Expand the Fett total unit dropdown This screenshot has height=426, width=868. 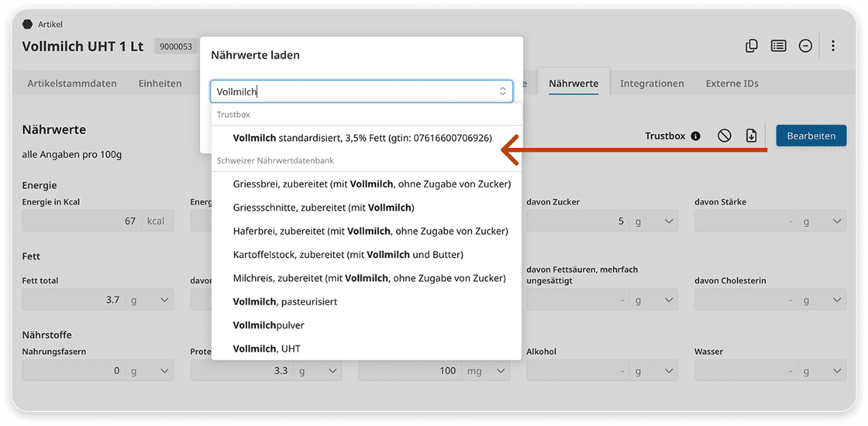pyautogui.click(x=165, y=300)
